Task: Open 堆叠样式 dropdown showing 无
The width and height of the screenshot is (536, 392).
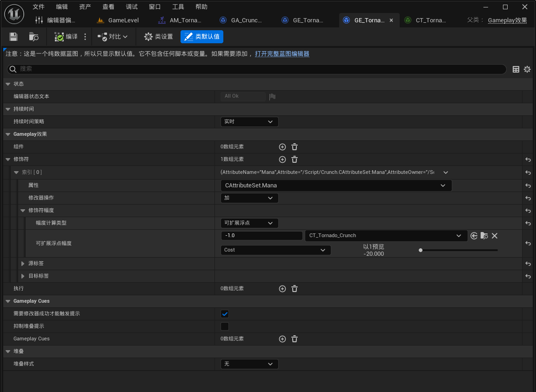Action: 249,364
